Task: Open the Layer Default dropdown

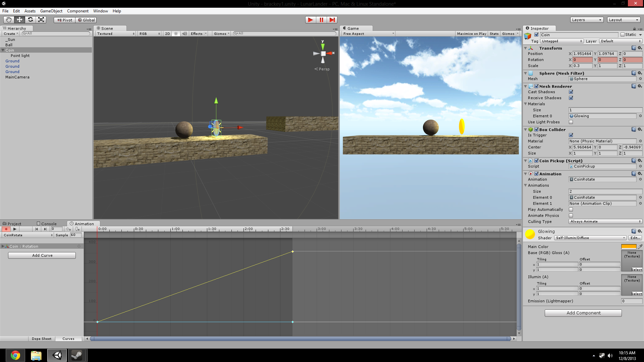Action: click(x=621, y=41)
